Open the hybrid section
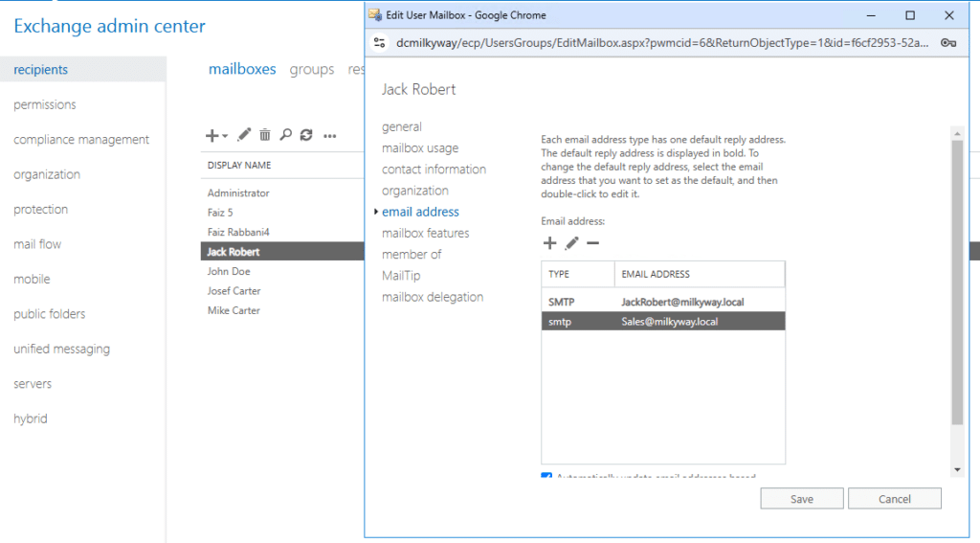980x543 pixels. coord(31,419)
